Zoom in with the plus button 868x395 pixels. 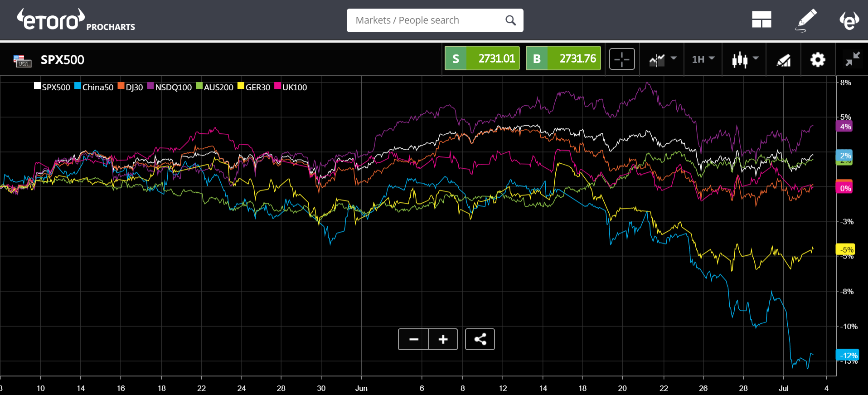(x=443, y=339)
